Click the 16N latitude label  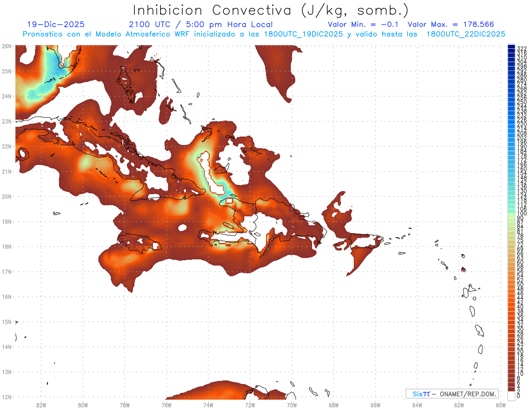point(7,297)
